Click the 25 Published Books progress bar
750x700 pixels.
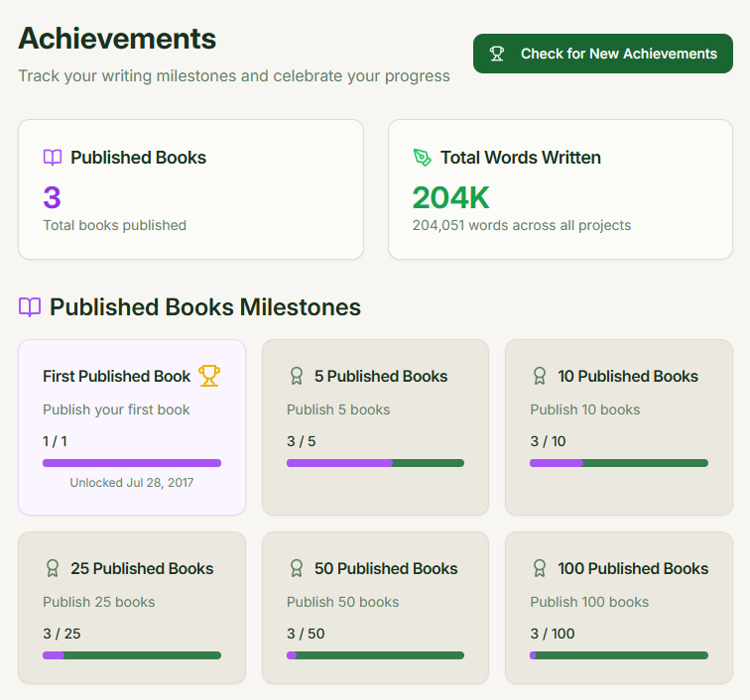click(x=132, y=655)
